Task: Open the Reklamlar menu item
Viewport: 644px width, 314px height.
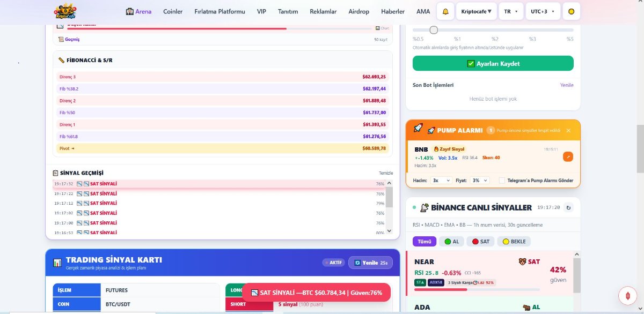Action: pos(324,11)
